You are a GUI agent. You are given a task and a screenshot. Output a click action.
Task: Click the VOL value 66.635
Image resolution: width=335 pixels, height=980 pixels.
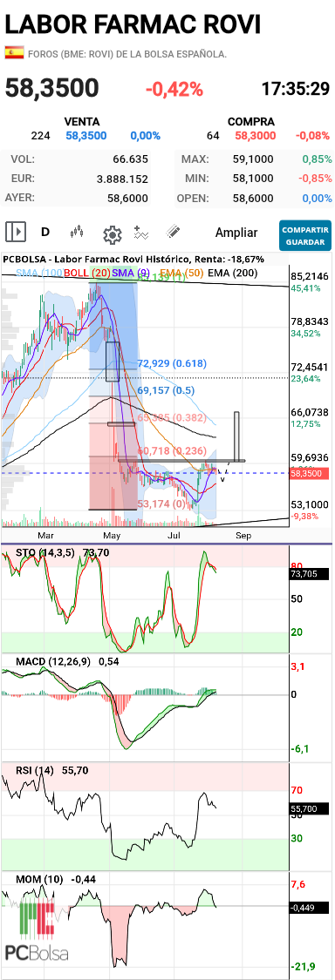(x=130, y=159)
